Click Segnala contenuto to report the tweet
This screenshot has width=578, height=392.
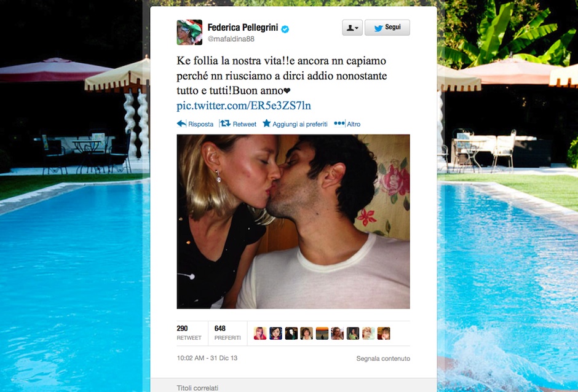[x=383, y=358]
